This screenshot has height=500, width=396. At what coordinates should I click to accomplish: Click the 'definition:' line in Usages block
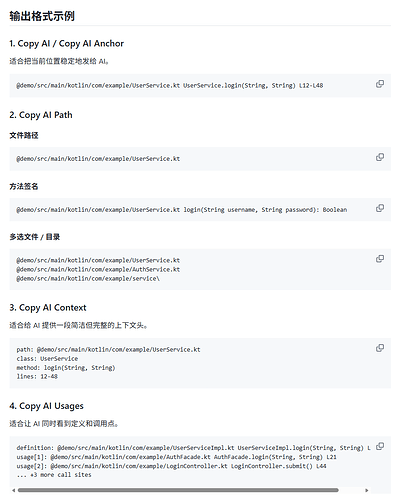(193, 448)
